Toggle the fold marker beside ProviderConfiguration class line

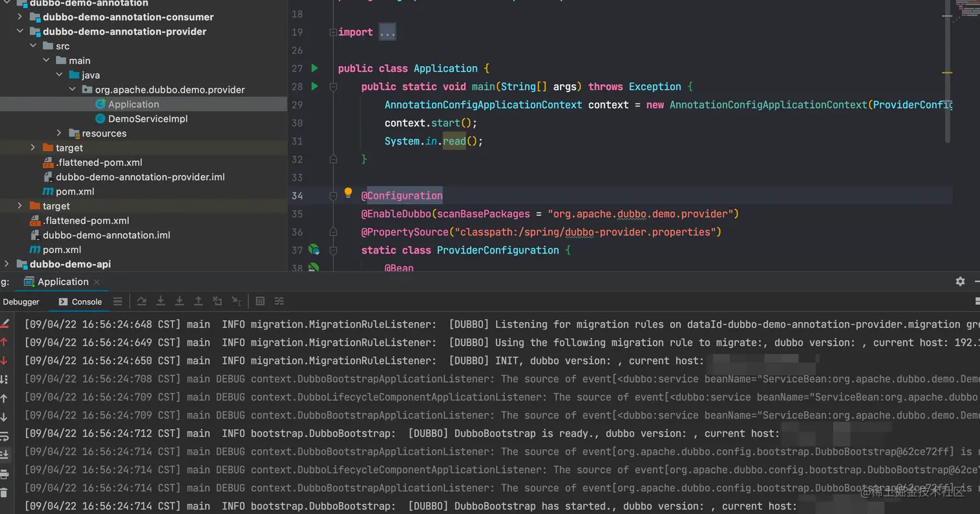(x=333, y=250)
